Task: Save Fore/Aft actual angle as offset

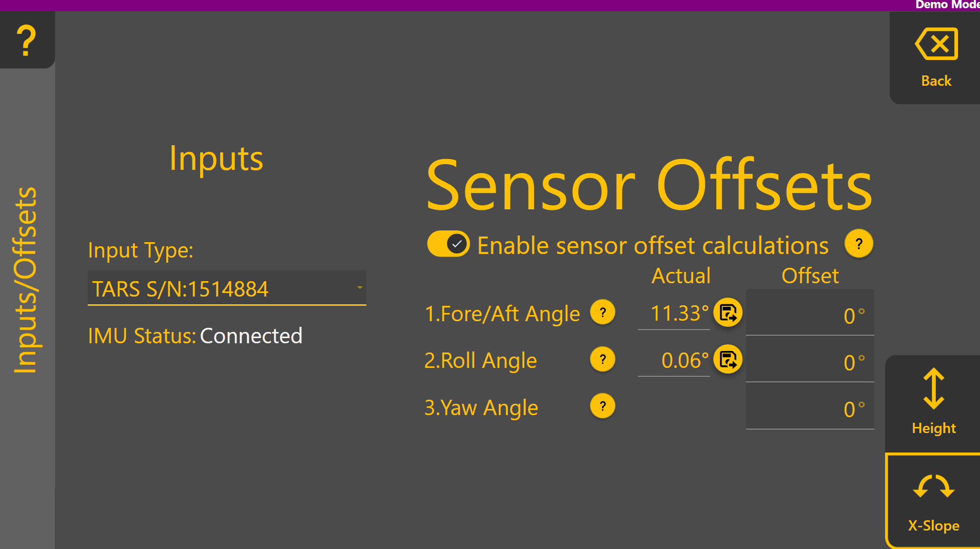Action: (728, 312)
